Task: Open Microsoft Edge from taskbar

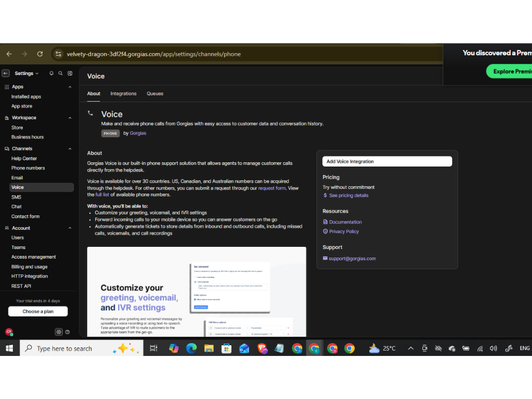Action: point(192,348)
